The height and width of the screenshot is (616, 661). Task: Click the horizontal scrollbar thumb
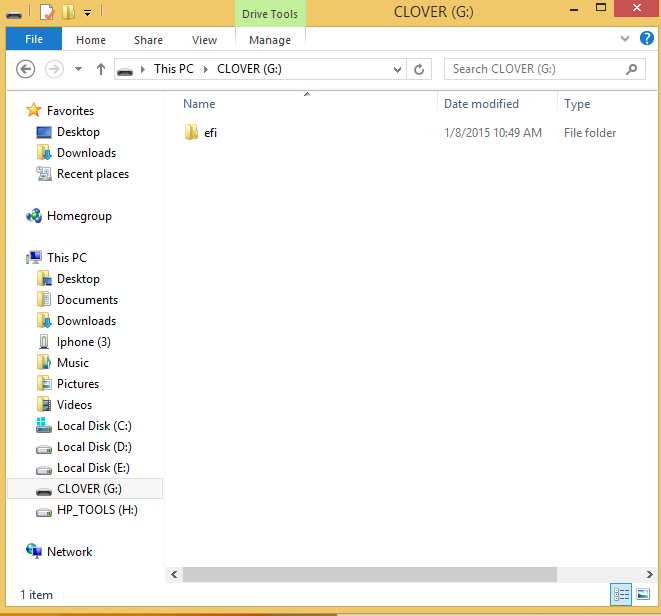(370, 574)
